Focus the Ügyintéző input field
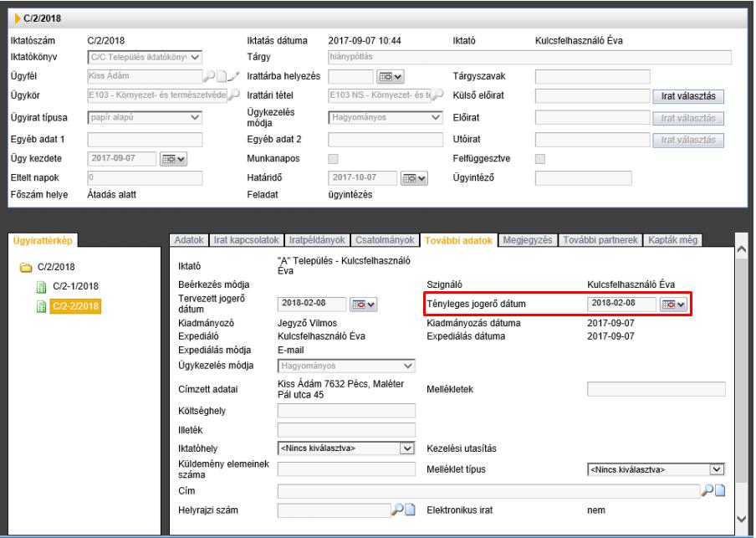Screen dimensions: 756x538 (x=583, y=178)
